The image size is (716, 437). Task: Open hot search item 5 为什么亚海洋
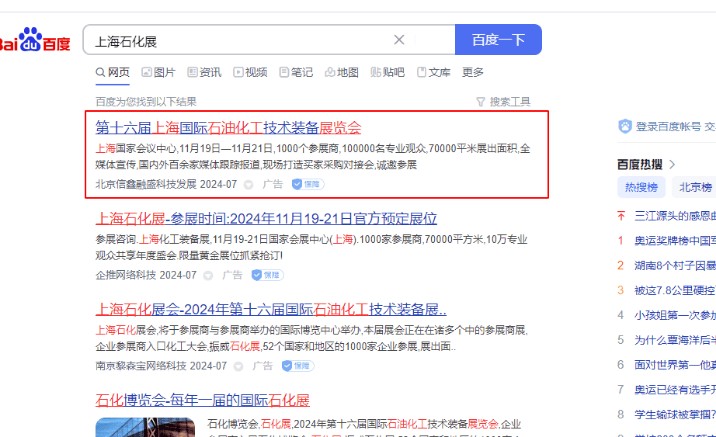[675, 340]
